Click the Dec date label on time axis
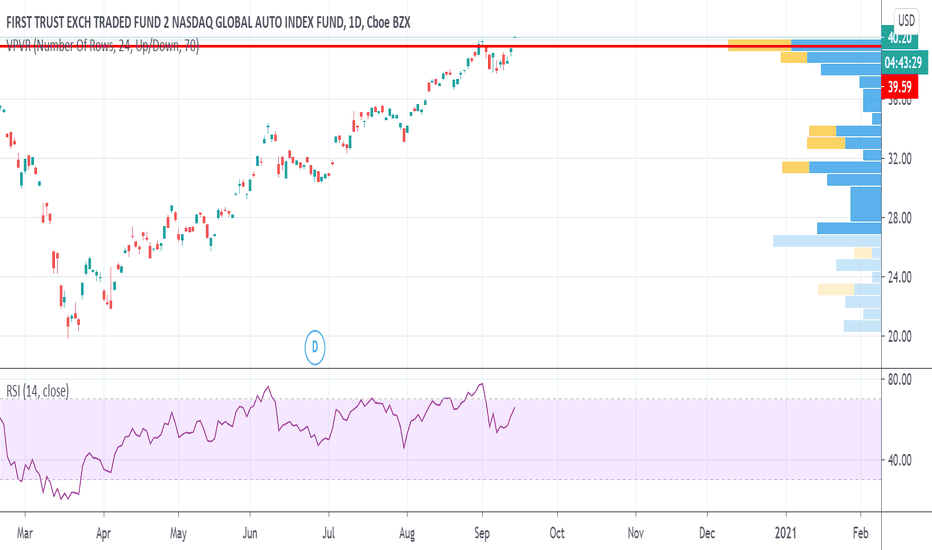This screenshot has height=550, width=932. tap(707, 533)
